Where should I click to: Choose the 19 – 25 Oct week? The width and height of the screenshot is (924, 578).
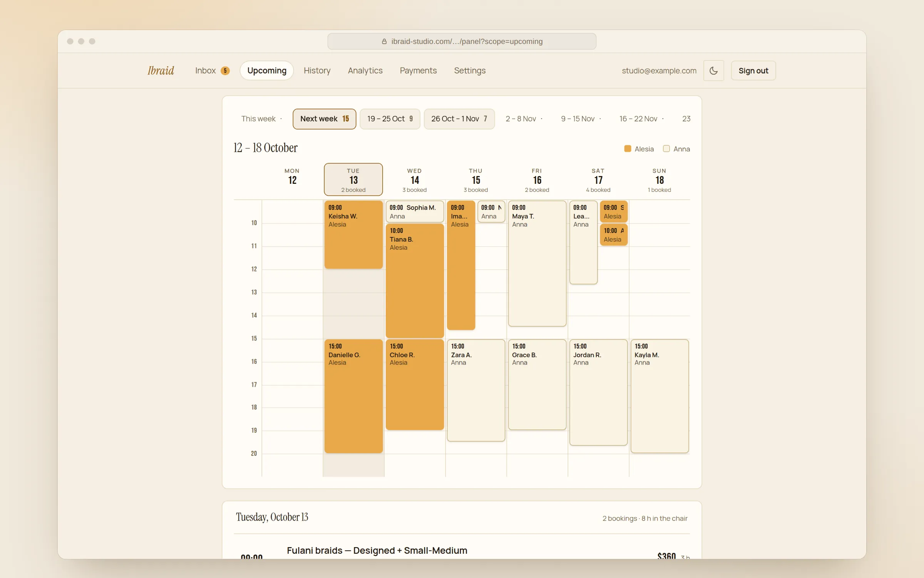390,119
